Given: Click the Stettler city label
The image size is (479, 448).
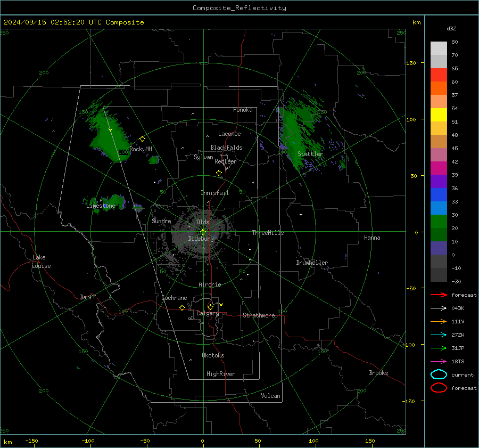Looking at the screenshot, I should 310,154.
